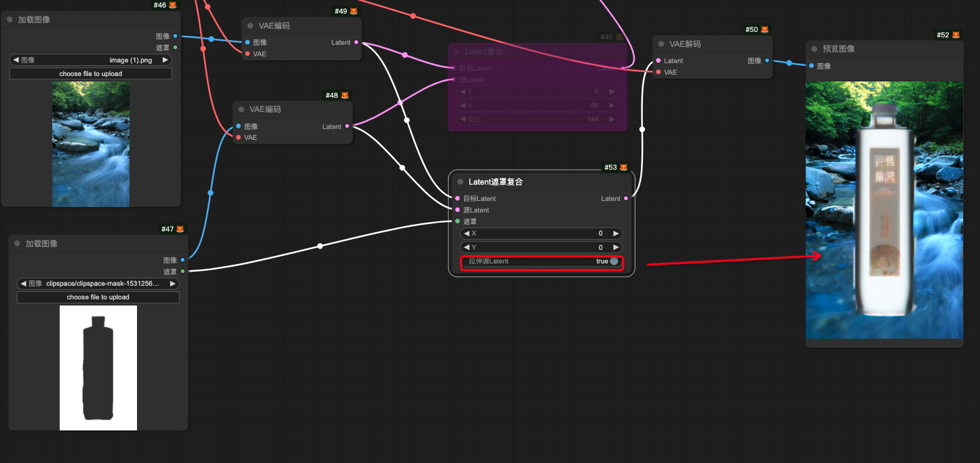980x463 pixels.
Task: Decrease Y value in Latent遮罩复合
Action: [467, 248]
